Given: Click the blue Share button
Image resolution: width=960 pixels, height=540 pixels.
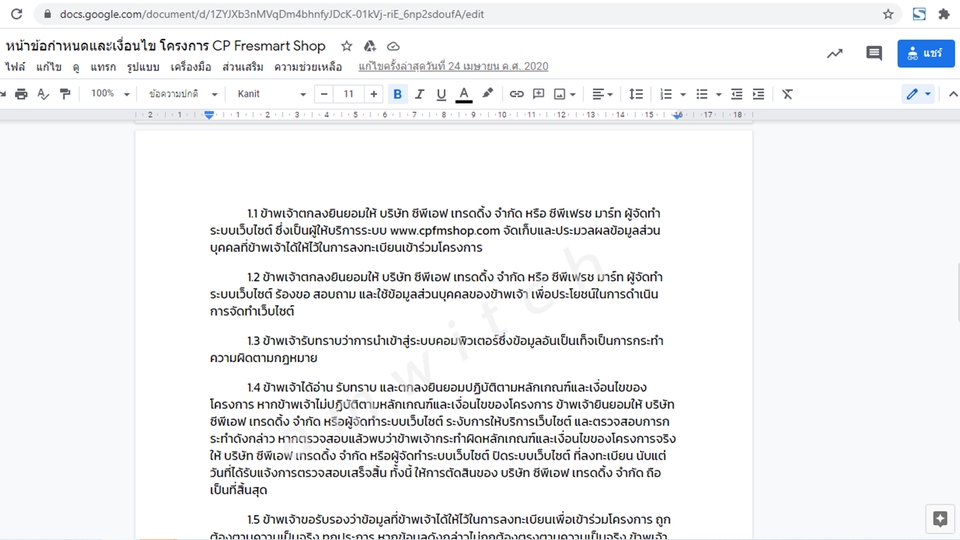Looking at the screenshot, I should pos(926,53).
